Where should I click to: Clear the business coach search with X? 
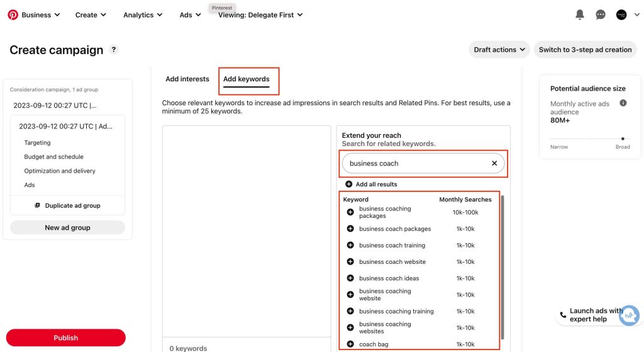point(494,163)
